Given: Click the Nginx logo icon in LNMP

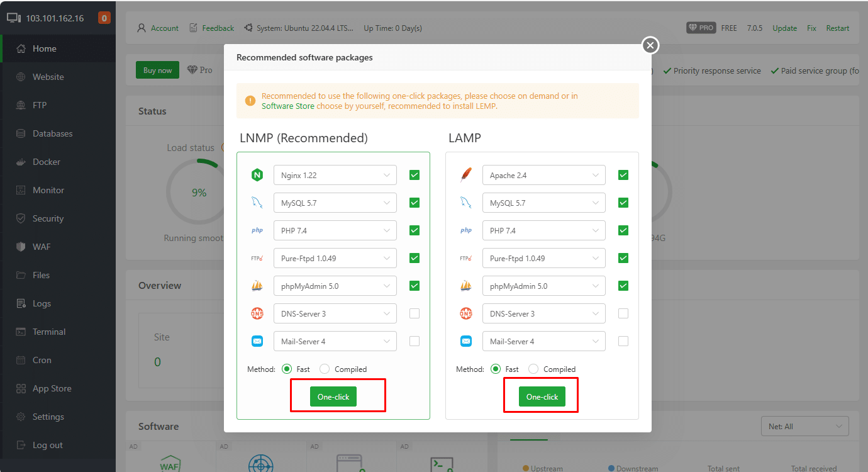Looking at the screenshot, I should coord(257,175).
